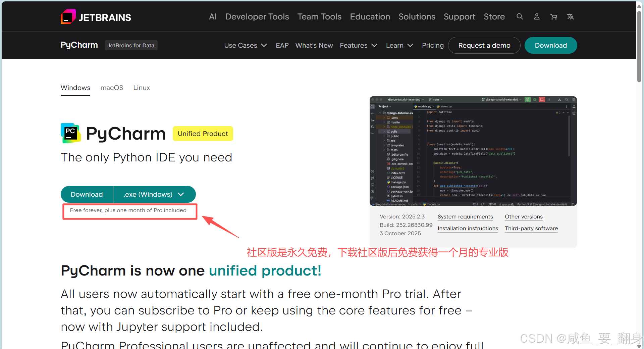Viewport: 644px width, 349px height.
Task: Click the 'Build: 252.26830.99' text
Action: (x=406, y=225)
